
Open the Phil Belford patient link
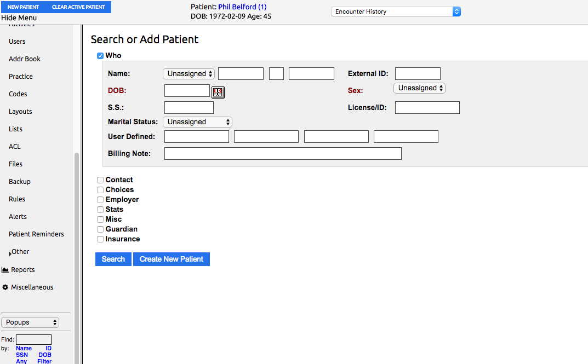click(242, 7)
